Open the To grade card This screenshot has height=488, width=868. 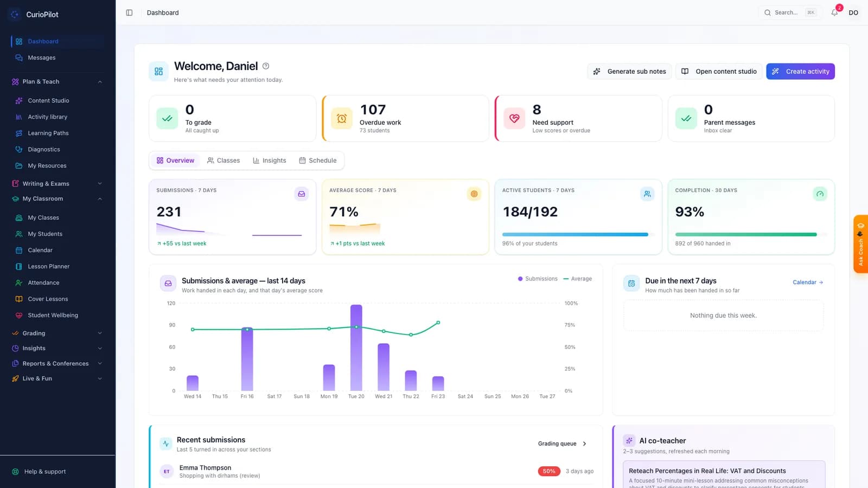(233, 119)
